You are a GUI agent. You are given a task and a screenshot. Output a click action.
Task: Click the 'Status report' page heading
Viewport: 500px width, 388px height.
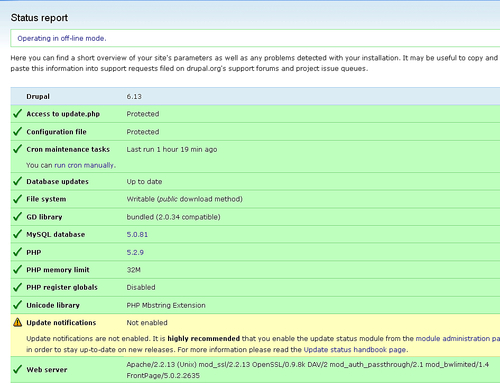pos(39,18)
